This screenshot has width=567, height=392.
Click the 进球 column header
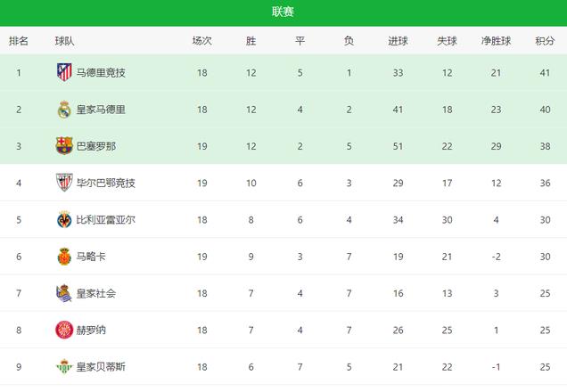(x=399, y=41)
